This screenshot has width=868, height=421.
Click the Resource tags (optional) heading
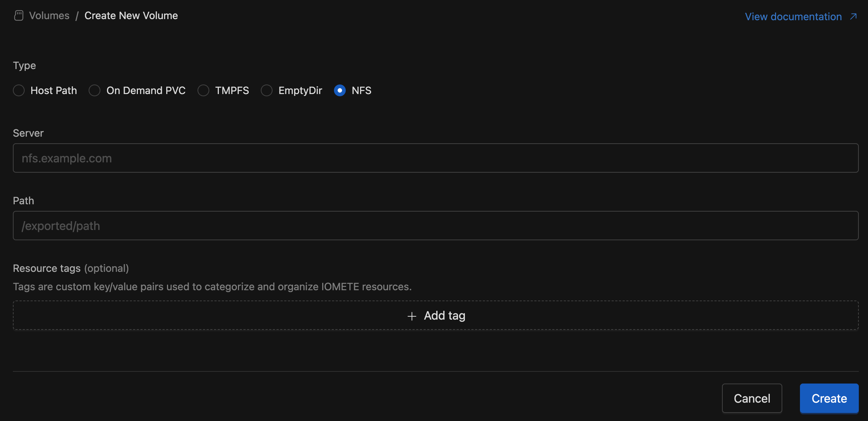pyautogui.click(x=71, y=268)
